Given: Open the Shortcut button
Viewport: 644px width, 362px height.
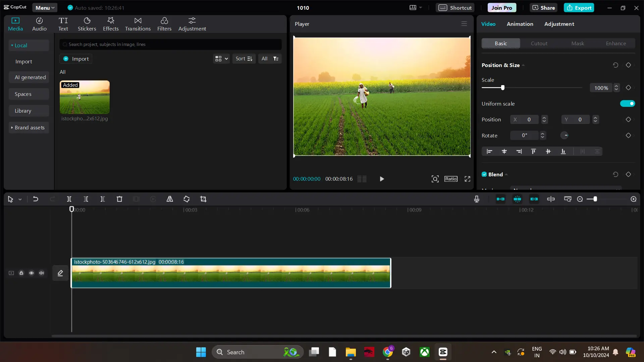Looking at the screenshot, I should click(455, 8).
